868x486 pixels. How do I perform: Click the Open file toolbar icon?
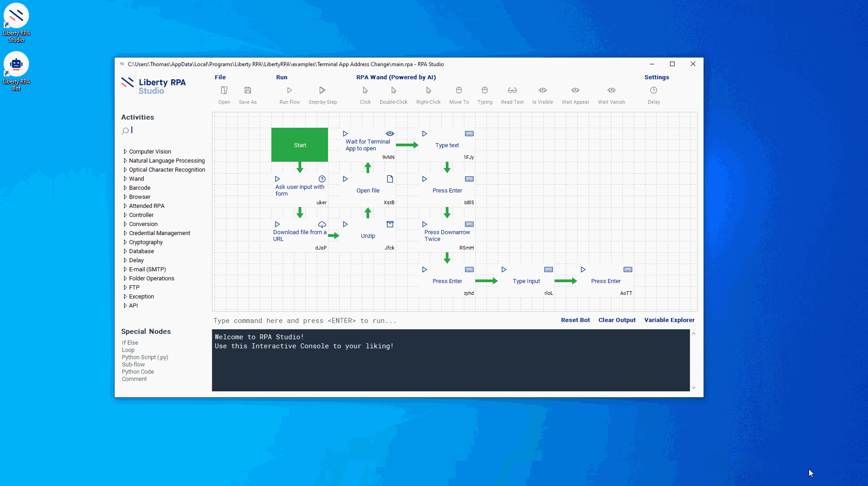point(224,91)
